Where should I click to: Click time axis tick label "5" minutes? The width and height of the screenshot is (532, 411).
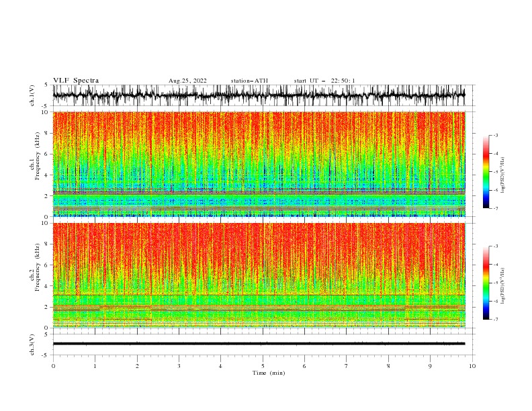pos(263,366)
